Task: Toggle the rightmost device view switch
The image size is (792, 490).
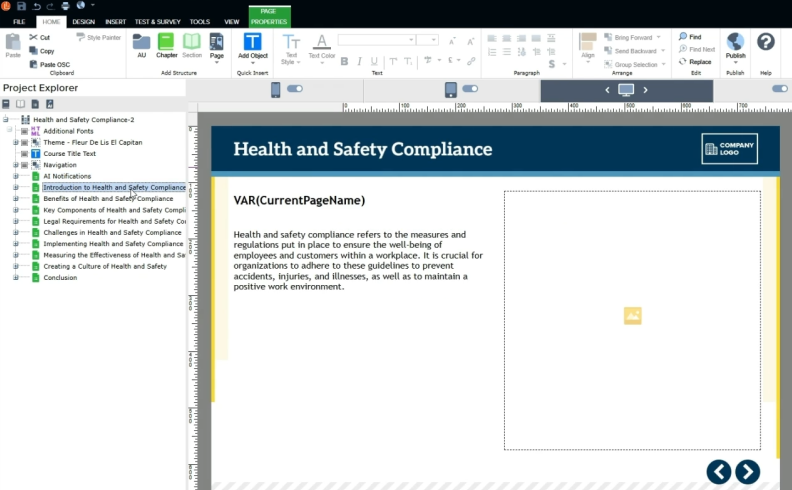Action: [x=780, y=89]
